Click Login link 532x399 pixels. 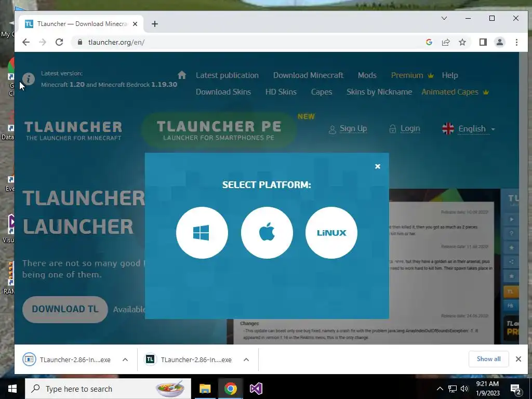coord(405,129)
